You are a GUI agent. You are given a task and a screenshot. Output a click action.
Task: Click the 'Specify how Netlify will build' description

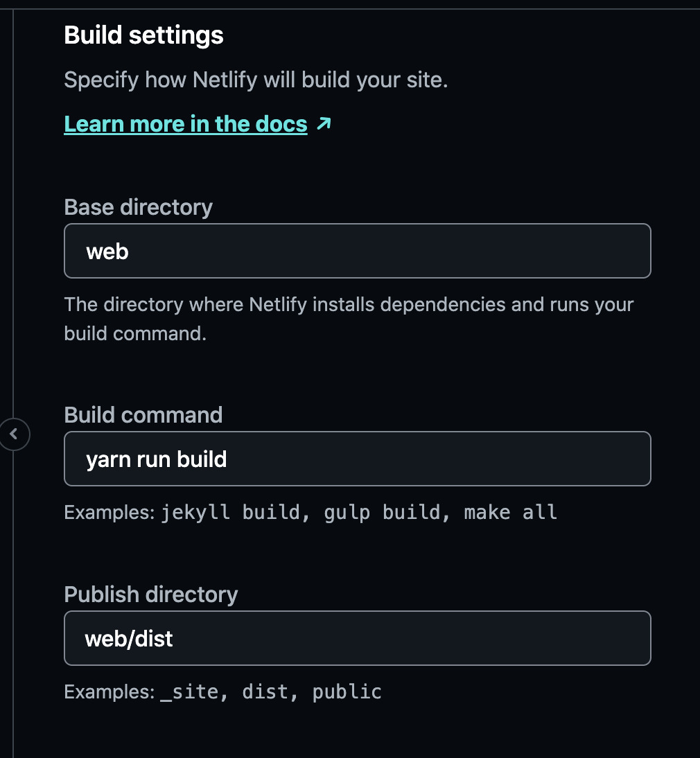(256, 80)
